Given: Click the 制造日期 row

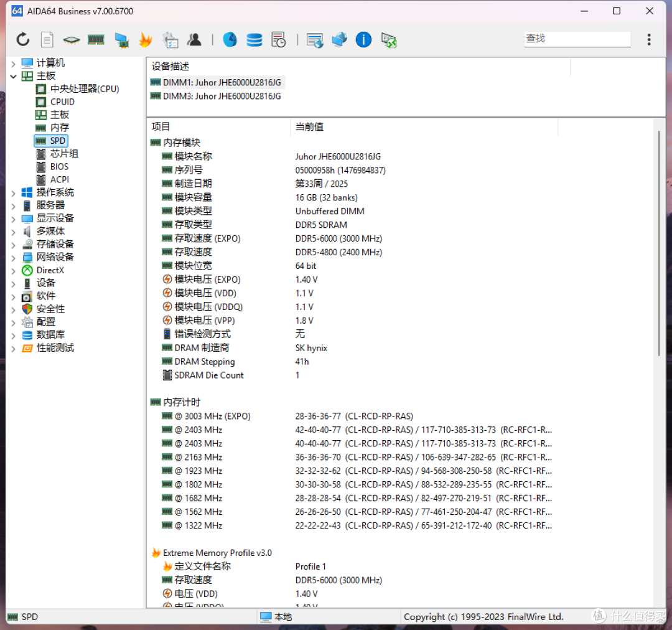Looking at the screenshot, I should [x=352, y=184].
